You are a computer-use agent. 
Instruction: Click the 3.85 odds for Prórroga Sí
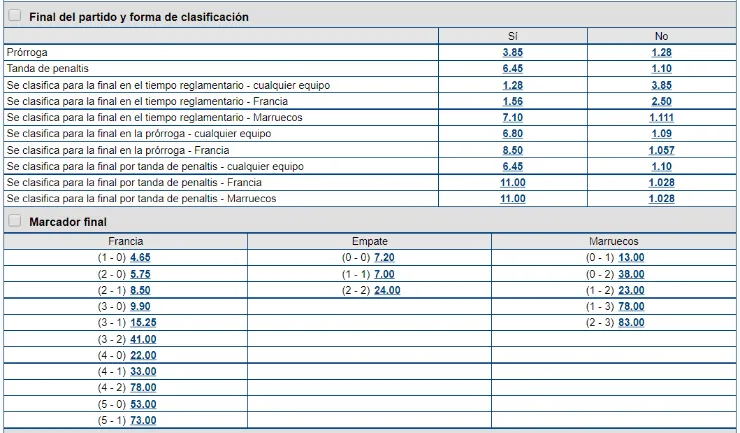(512, 52)
